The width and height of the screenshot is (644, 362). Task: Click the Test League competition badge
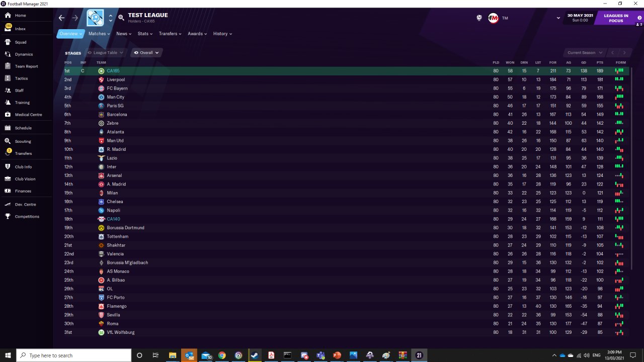[95, 18]
